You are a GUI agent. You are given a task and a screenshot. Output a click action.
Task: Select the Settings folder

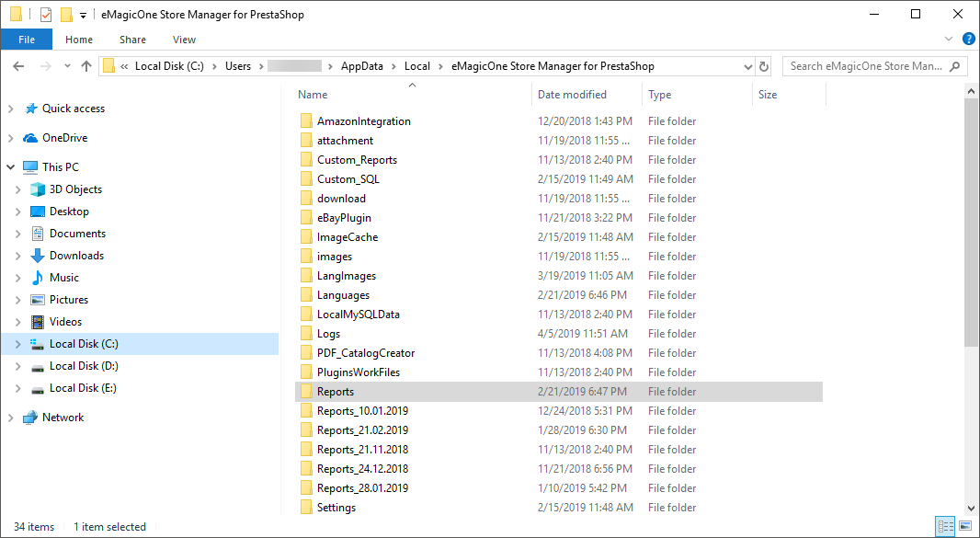(x=336, y=508)
